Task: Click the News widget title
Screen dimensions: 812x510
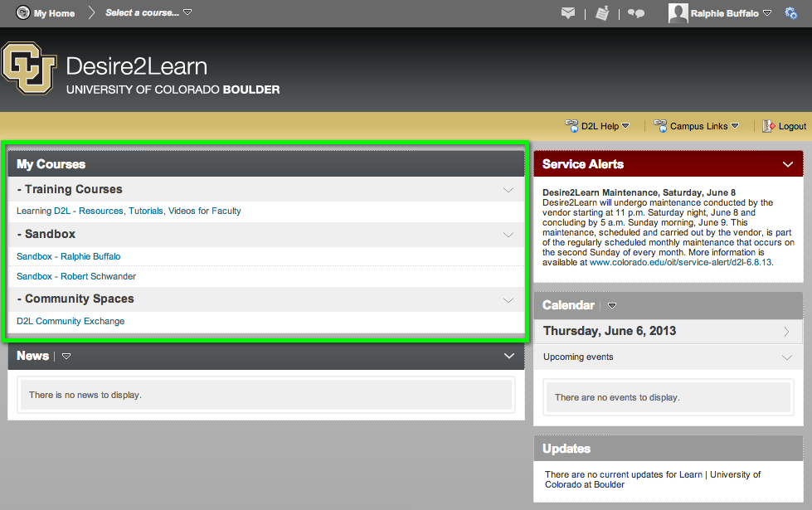Action: click(x=32, y=357)
